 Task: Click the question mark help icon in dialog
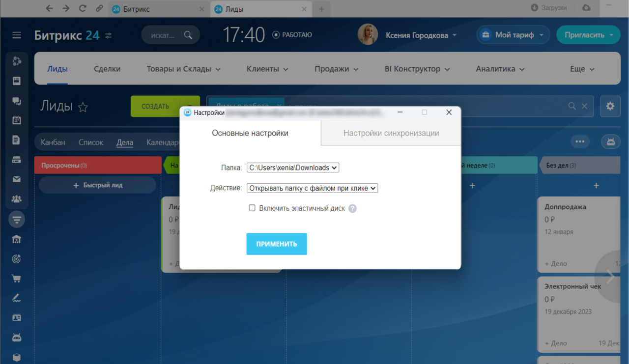pos(352,208)
